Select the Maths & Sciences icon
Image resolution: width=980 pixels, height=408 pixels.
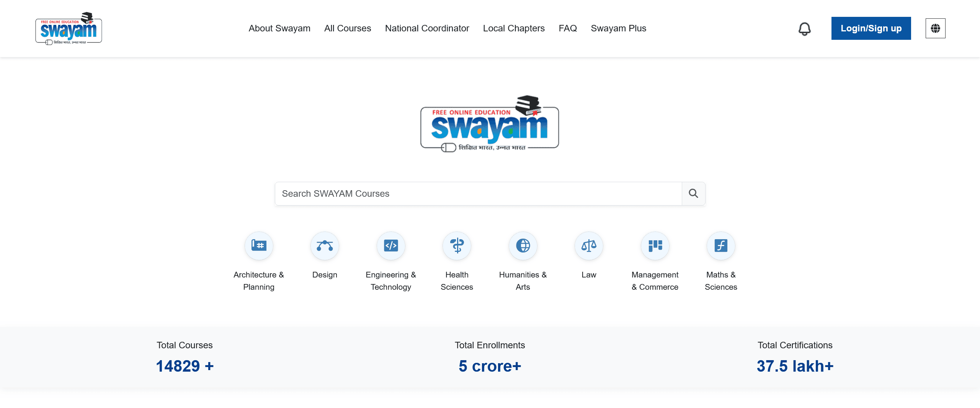click(721, 246)
